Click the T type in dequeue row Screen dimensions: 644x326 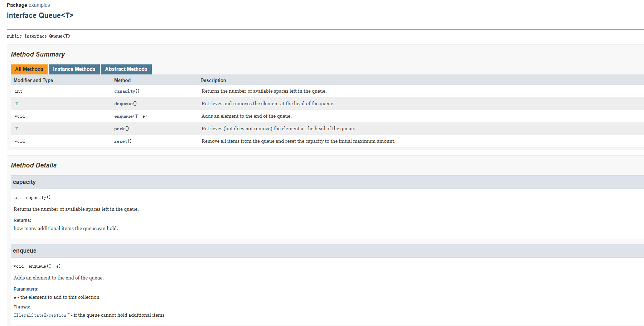coord(16,104)
